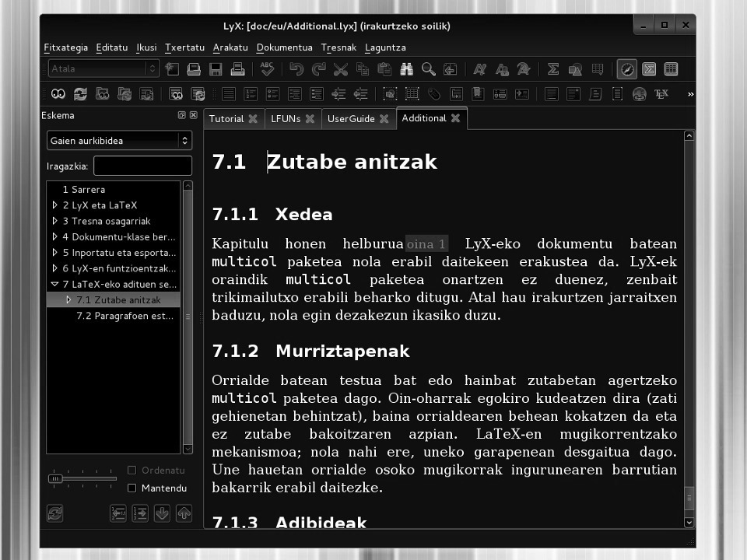
Task: Show hidden toolbar items via » chevron
Action: coord(690,94)
